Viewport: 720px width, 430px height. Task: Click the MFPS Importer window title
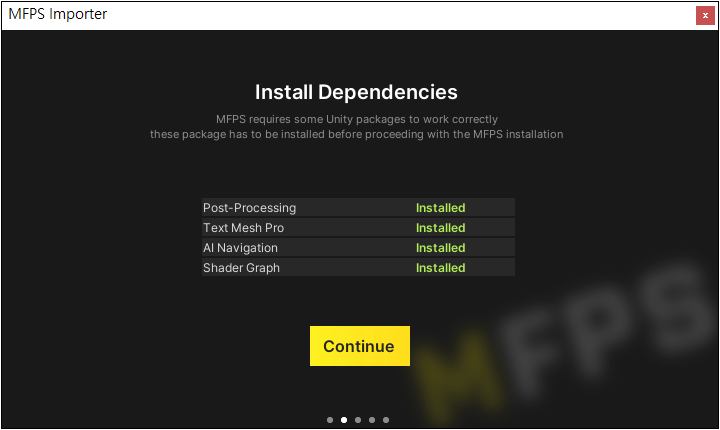click(57, 14)
